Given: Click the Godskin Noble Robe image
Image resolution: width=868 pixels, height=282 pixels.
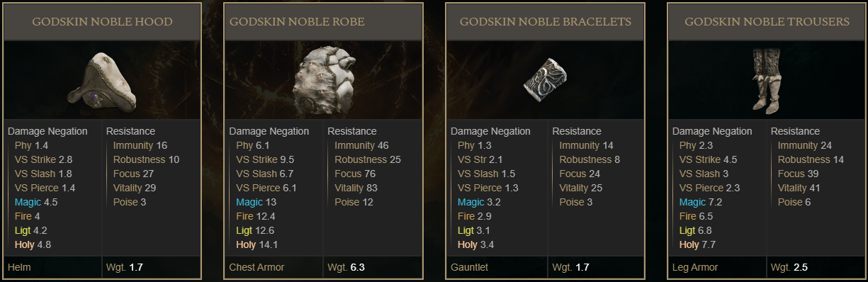Looking at the screenshot, I should pyautogui.click(x=323, y=80).
